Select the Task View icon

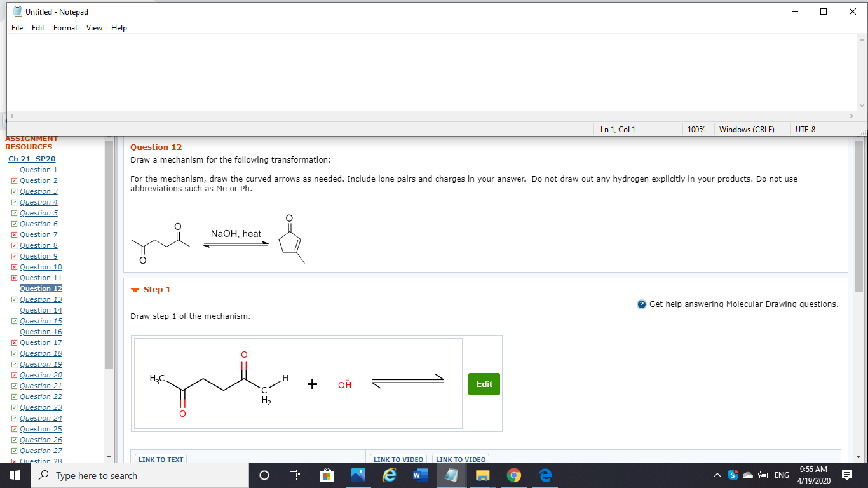pyautogui.click(x=295, y=475)
